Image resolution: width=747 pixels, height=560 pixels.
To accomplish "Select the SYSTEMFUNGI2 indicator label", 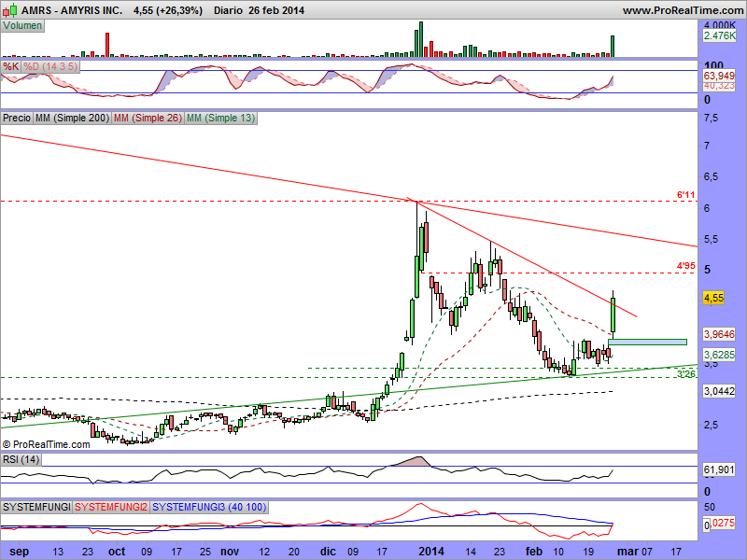I will point(111,507).
